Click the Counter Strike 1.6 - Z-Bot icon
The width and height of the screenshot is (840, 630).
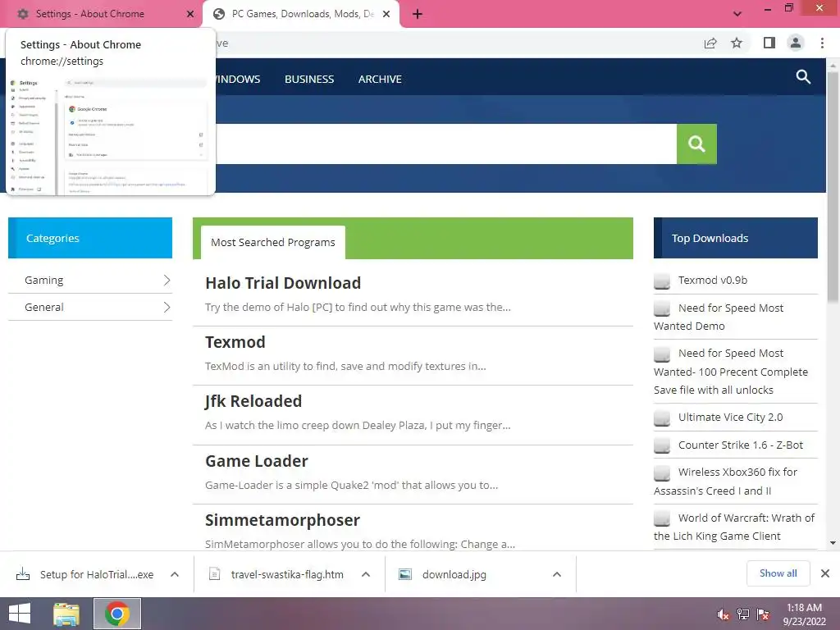click(x=662, y=445)
